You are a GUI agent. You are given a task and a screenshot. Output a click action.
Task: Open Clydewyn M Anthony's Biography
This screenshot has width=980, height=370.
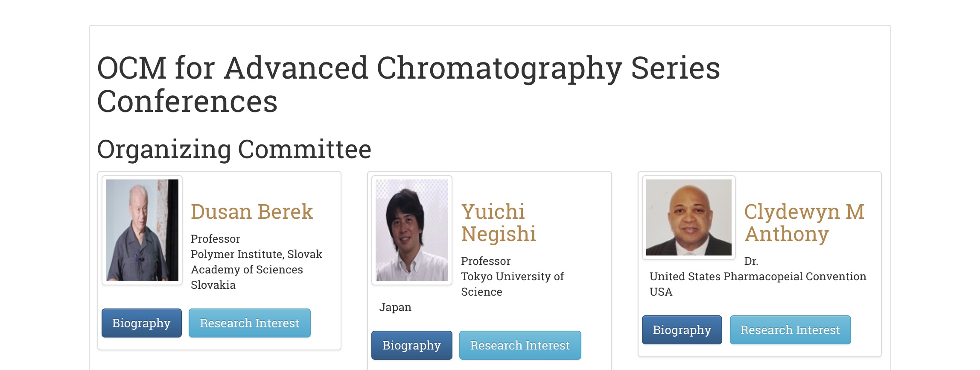pyautogui.click(x=682, y=330)
